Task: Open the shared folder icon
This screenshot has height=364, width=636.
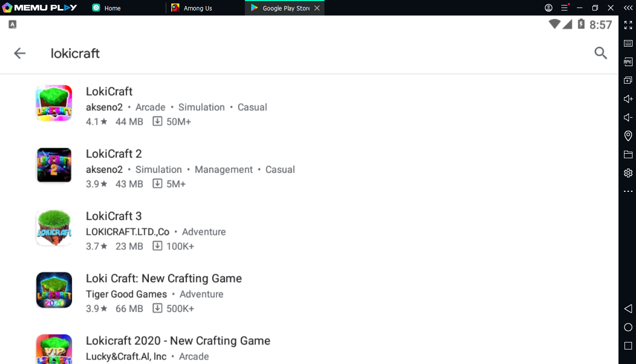Action: 628,154
